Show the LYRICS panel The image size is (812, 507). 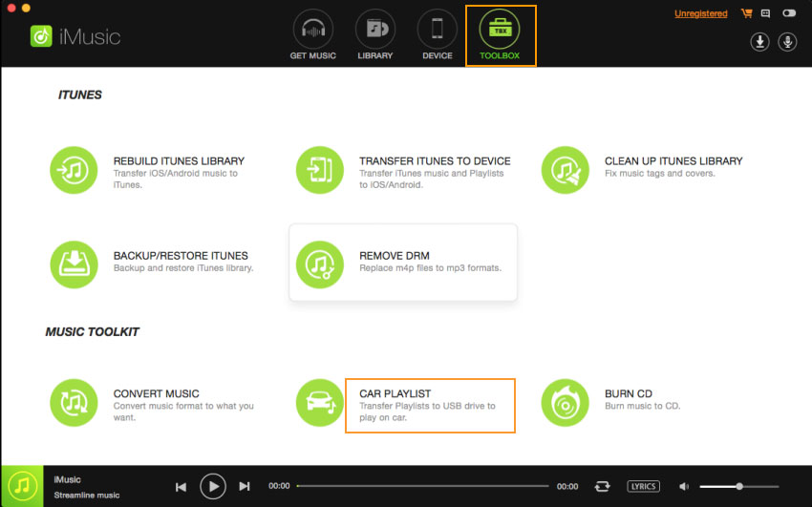[643, 486]
